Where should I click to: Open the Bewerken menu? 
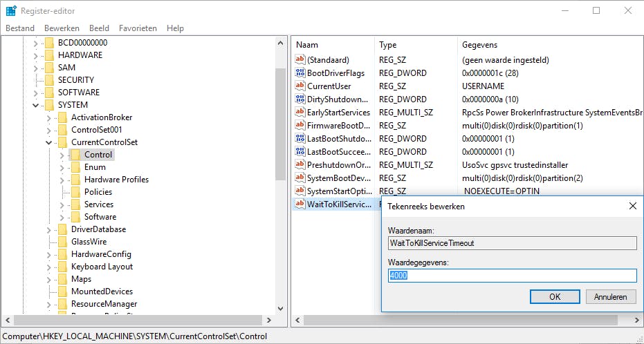[62, 28]
